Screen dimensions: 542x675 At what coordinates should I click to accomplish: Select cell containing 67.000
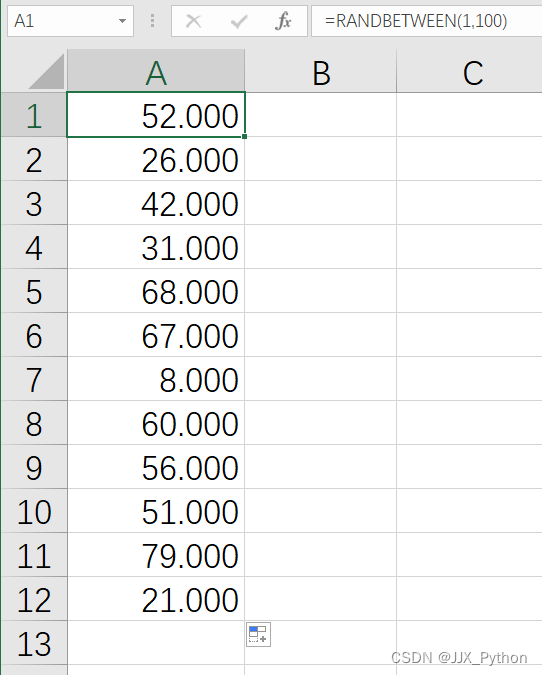[x=156, y=334]
